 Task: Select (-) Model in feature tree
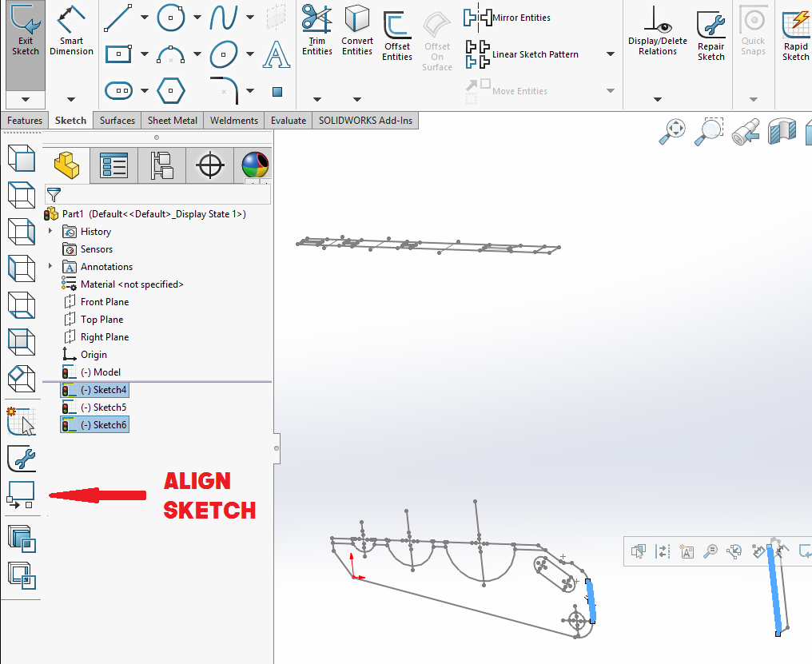pyautogui.click(x=91, y=372)
